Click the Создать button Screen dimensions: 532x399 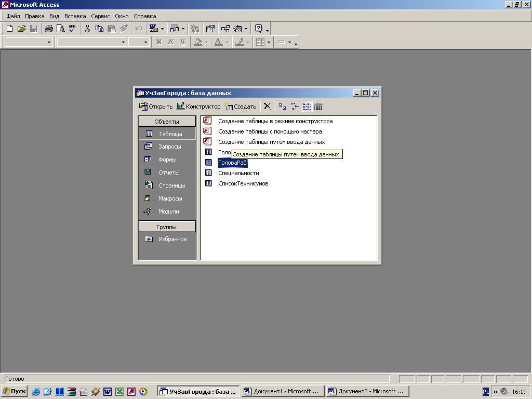tap(240, 107)
